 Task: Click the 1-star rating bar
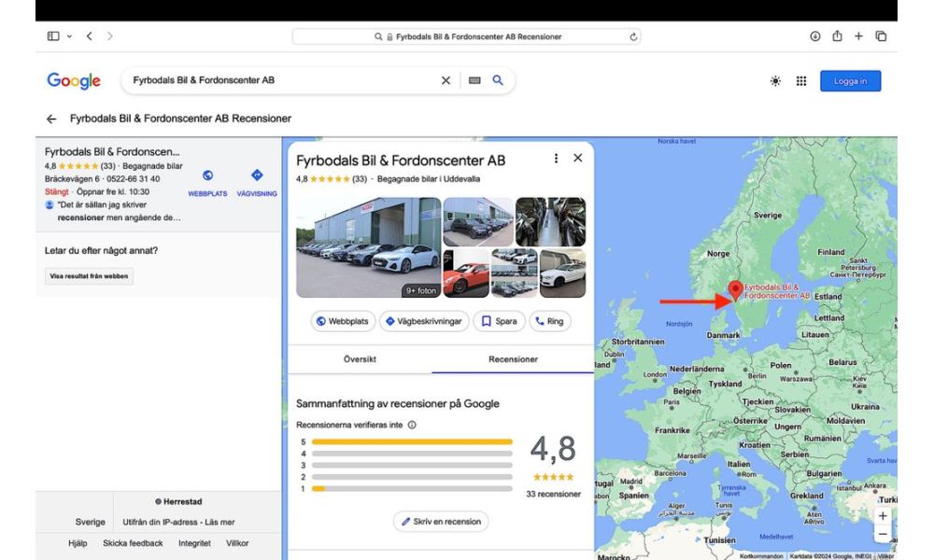pos(412,488)
